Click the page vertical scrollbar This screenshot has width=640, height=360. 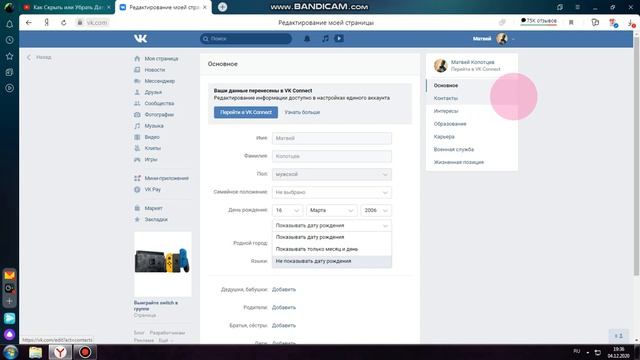tap(636, 155)
